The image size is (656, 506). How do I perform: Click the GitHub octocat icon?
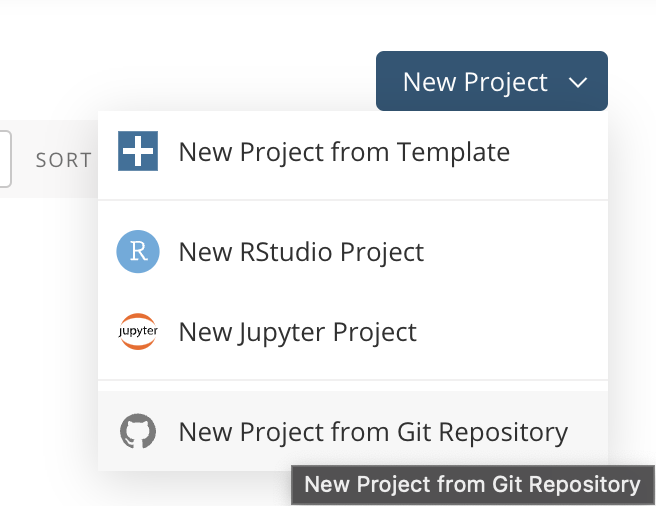click(x=137, y=432)
